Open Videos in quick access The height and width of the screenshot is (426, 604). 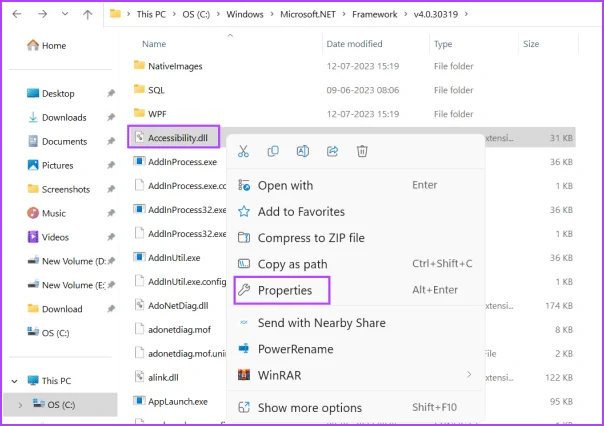pos(48,237)
